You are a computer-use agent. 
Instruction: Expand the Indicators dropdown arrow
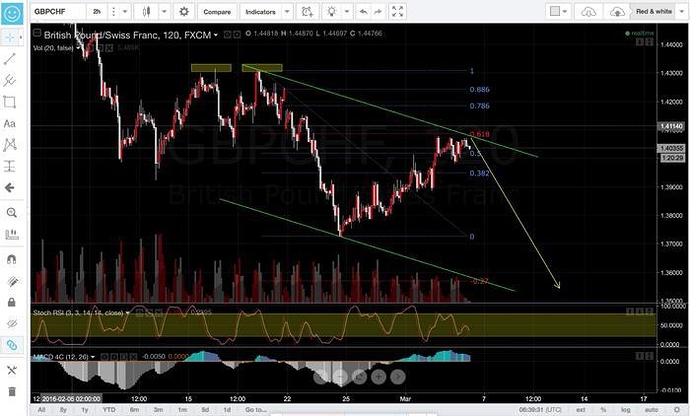tap(287, 12)
